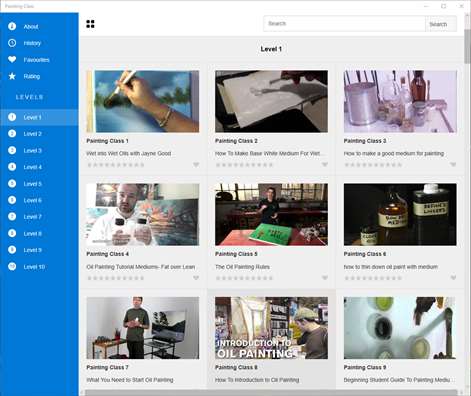The height and width of the screenshot is (396, 471).
Task: Open Level 7 numbered icon
Action: [12, 217]
